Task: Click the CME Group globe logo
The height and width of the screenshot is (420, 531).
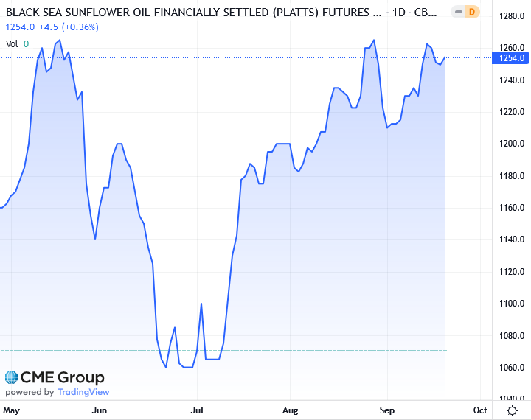Action: pos(11,377)
